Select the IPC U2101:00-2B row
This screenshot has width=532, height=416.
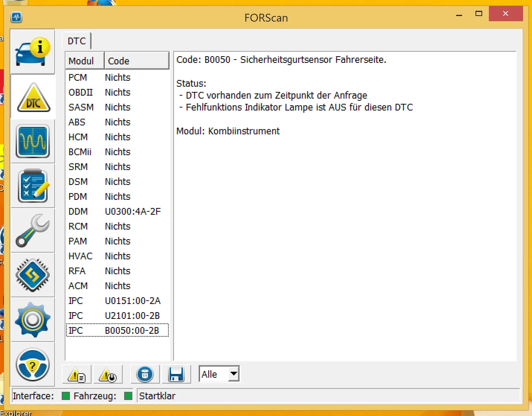117,316
